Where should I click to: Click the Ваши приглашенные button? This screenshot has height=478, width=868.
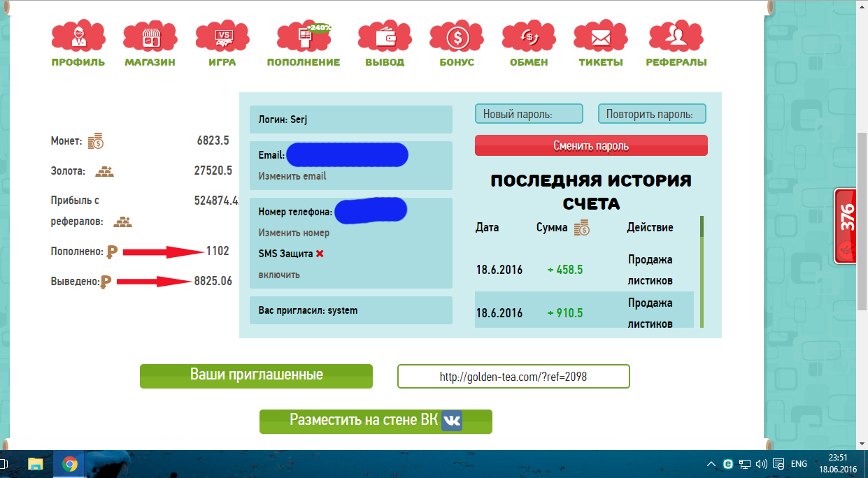pyautogui.click(x=256, y=375)
